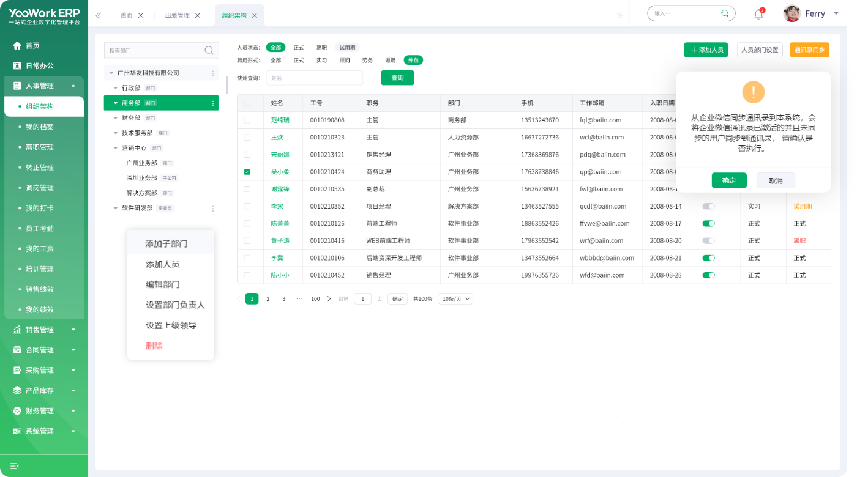Image resolution: width=868 pixels, height=477 pixels.
Task: Collapse the sidebar using the bottom-left icon
Action: click(15, 466)
